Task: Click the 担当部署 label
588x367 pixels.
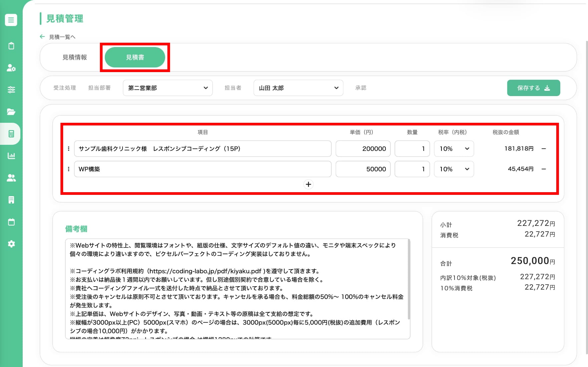Action: tap(99, 88)
